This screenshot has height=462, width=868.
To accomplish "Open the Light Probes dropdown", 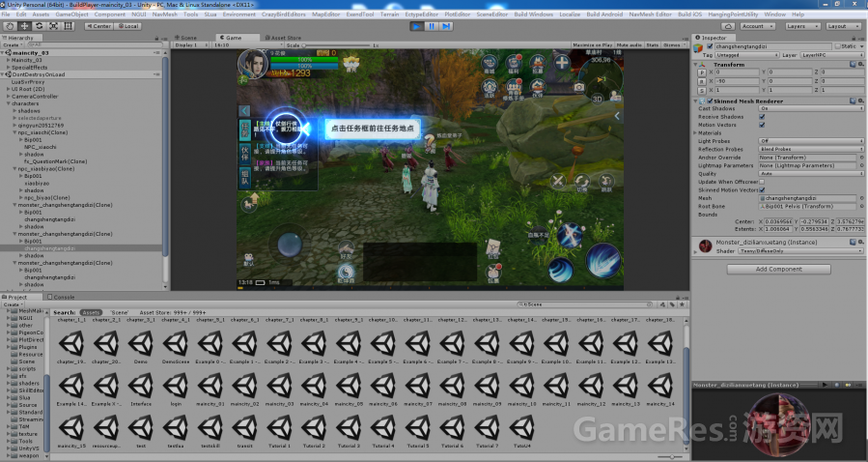I will [811, 141].
